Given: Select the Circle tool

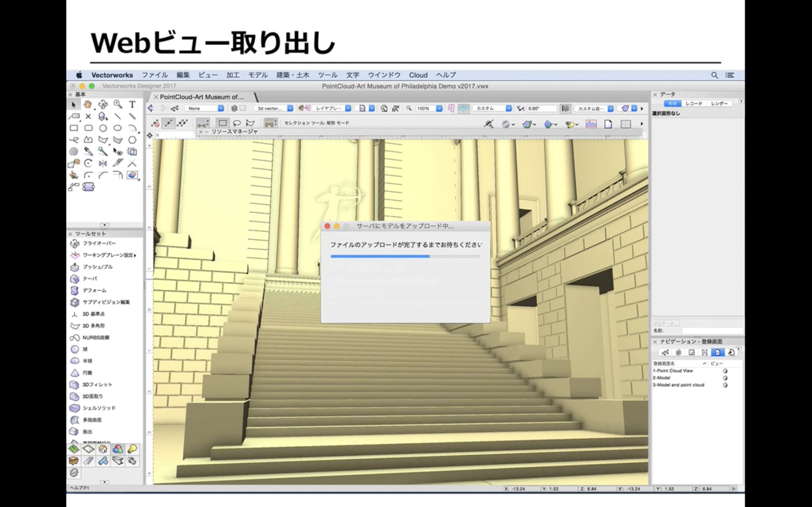Looking at the screenshot, I should coord(103,128).
